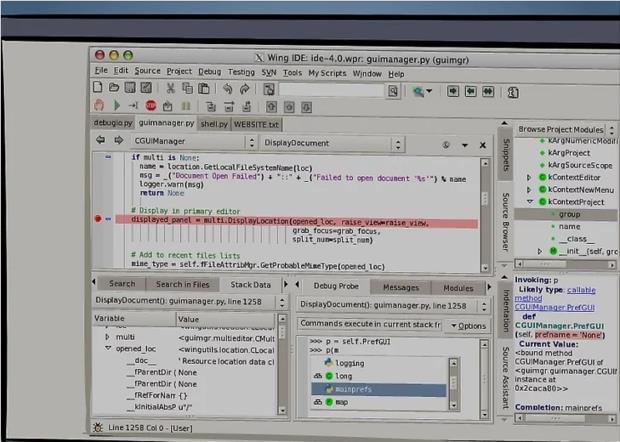The image size is (620, 442).
Task: Go forward in editor history with the right arrow
Action: [x=118, y=140]
